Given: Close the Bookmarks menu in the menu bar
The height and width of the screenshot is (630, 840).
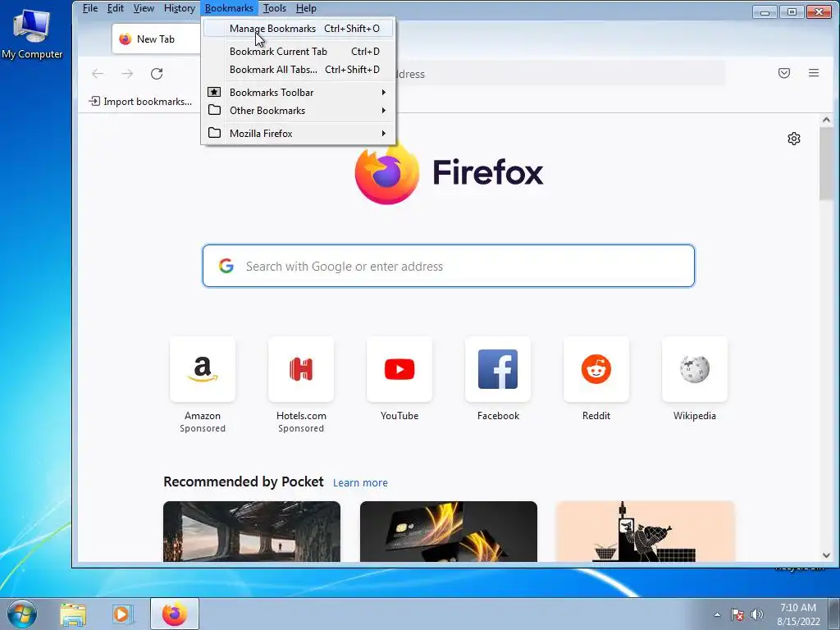Looking at the screenshot, I should 230,8.
